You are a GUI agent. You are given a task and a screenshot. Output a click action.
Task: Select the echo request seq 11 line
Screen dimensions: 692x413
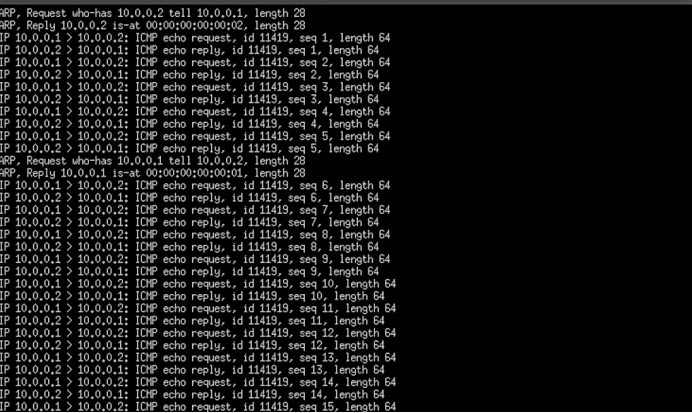[x=198, y=309]
